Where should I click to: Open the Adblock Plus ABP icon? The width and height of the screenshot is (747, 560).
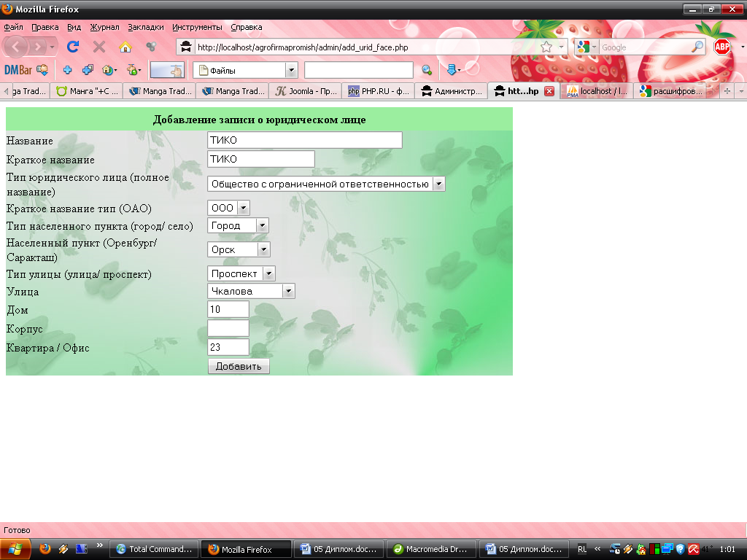[722, 47]
